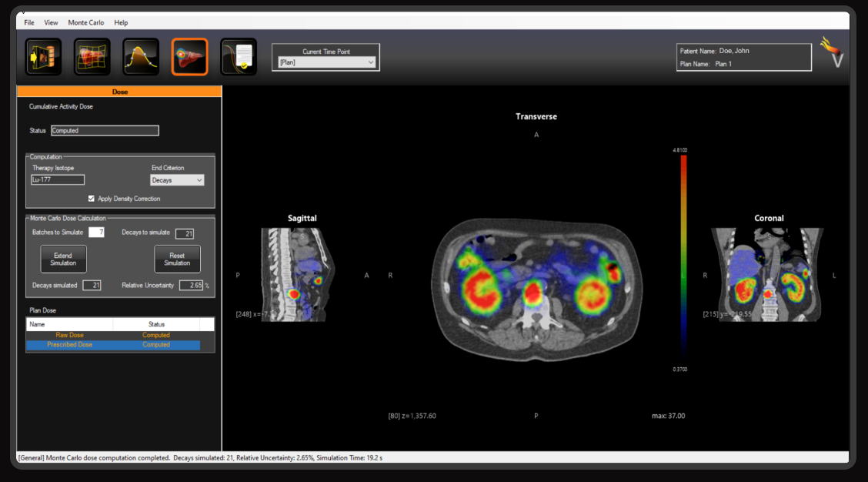Click the Name column header
The width and height of the screenshot is (868, 482).
tap(69, 324)
